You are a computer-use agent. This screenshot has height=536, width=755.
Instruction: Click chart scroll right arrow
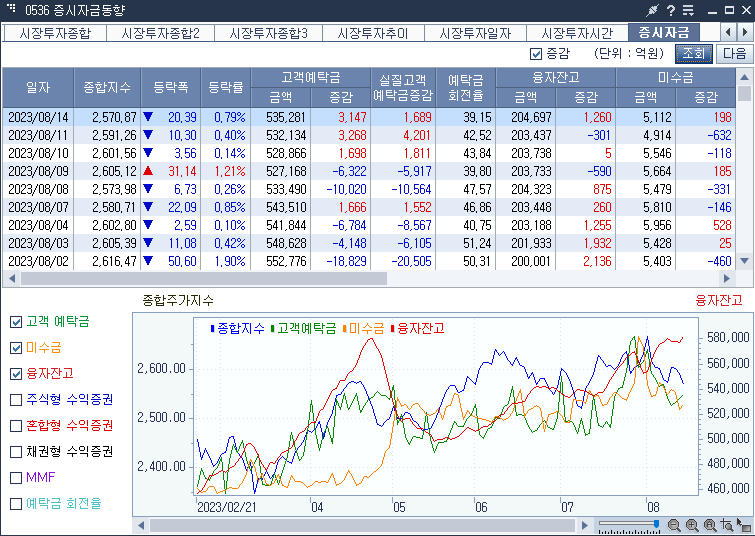(x=585, y=525)
